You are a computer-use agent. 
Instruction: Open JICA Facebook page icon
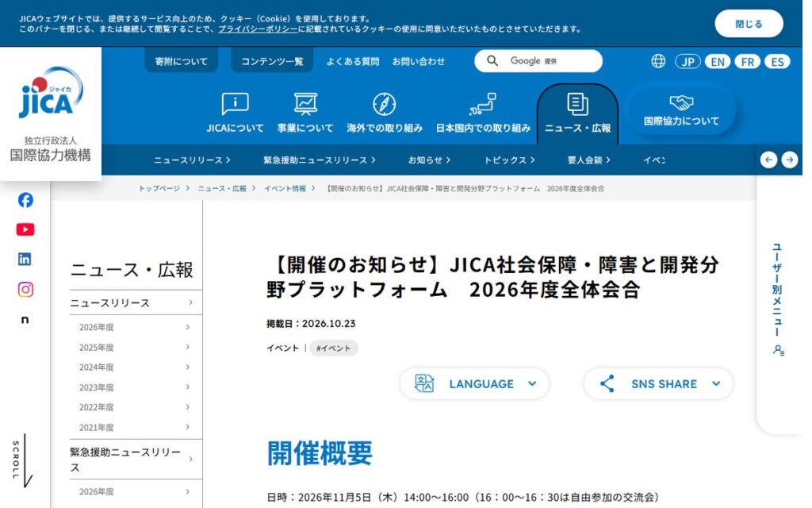[25, 200]
